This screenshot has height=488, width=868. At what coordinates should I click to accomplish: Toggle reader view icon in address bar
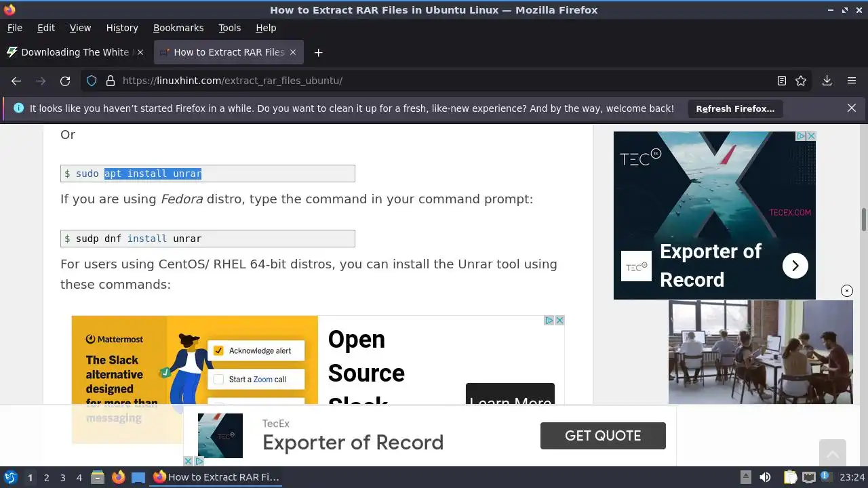point(782,81)
